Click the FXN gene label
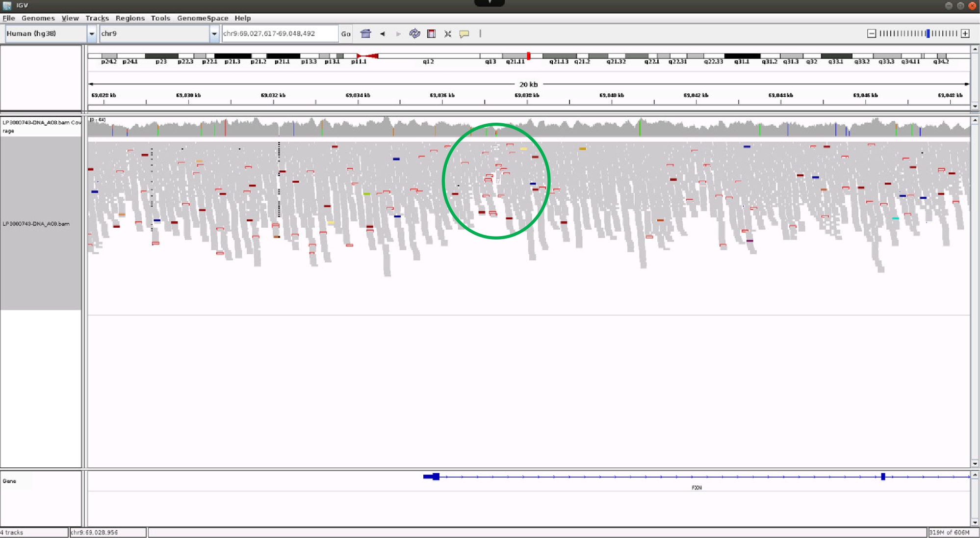Viewport: 980px width, 538px height. 696,487
